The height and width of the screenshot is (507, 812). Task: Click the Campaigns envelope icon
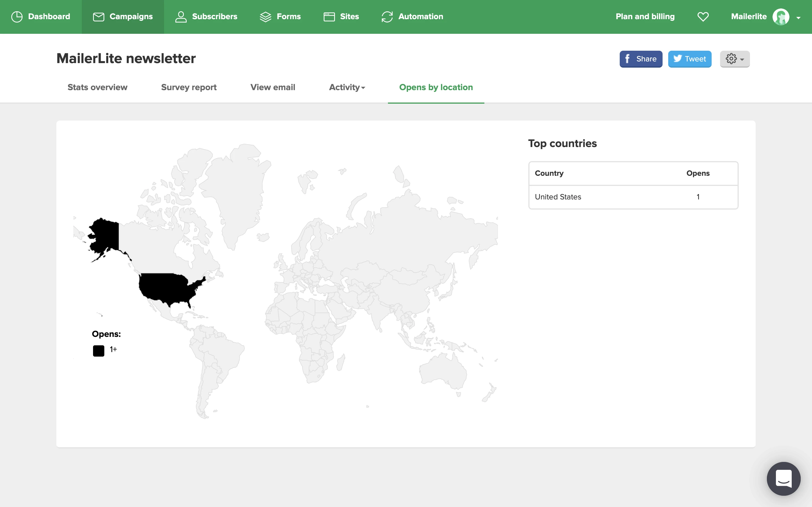coord(98,17)
